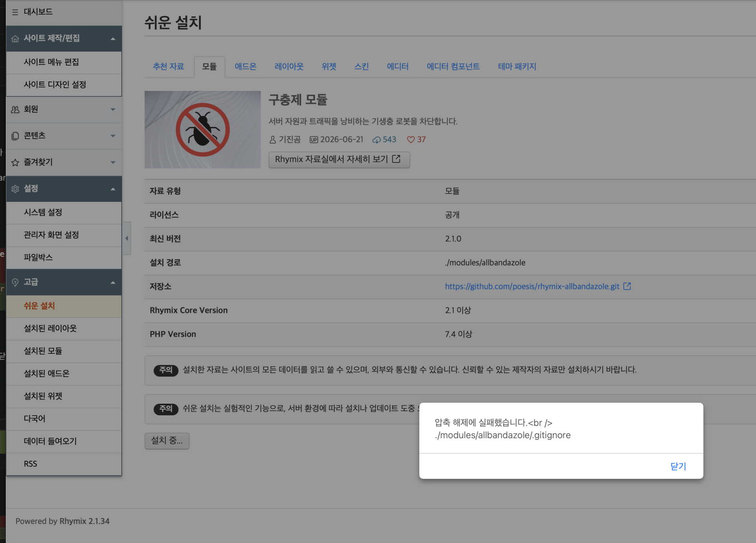The width and height of the screenshot is (756, 543).
Task: Open 설치된 애드온 list
Action: [x=64, y=373]
